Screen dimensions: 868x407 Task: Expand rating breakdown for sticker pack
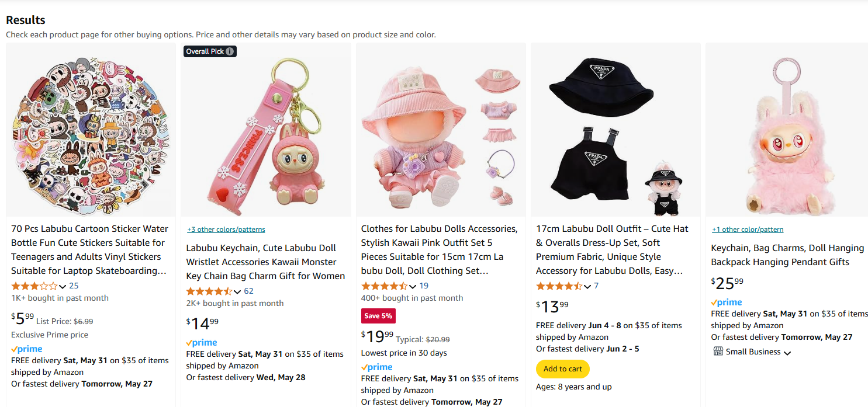coord(63,287)
